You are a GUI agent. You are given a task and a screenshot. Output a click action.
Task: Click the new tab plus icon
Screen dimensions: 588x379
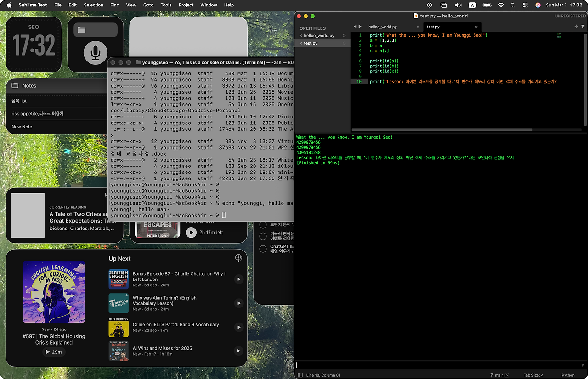coord(576,27)
